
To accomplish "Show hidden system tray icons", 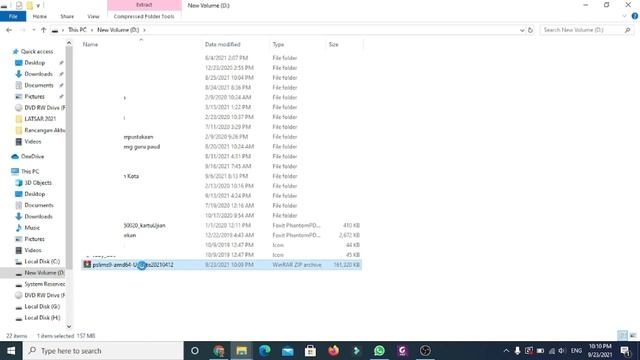I will tap(506, 351).
